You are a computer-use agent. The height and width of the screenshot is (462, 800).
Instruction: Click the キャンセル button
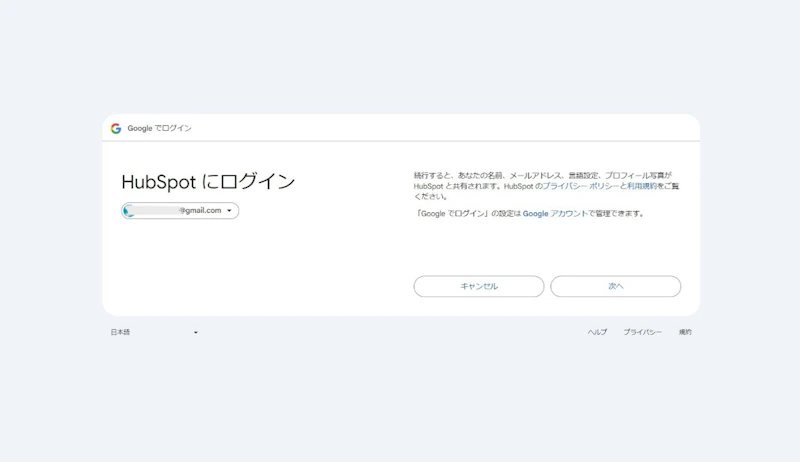pyautogui.click(x=479, y=286)
